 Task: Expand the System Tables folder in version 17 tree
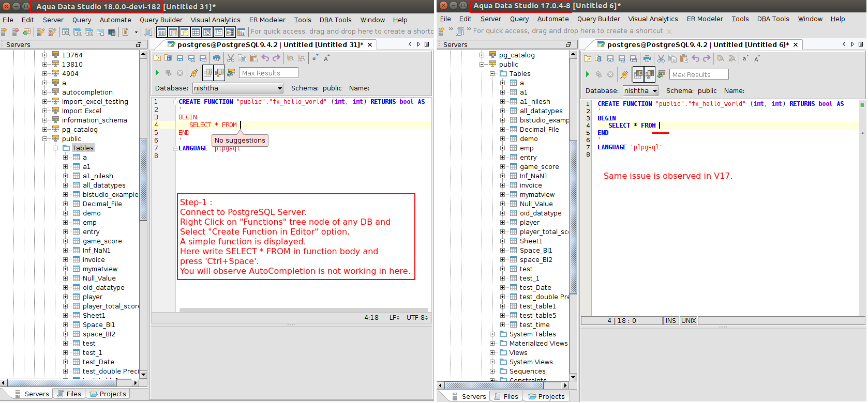point(492,334)
